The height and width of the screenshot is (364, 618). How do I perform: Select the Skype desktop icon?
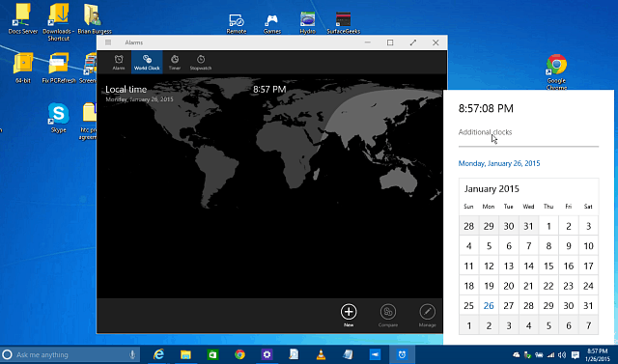[x=58, y=118]
